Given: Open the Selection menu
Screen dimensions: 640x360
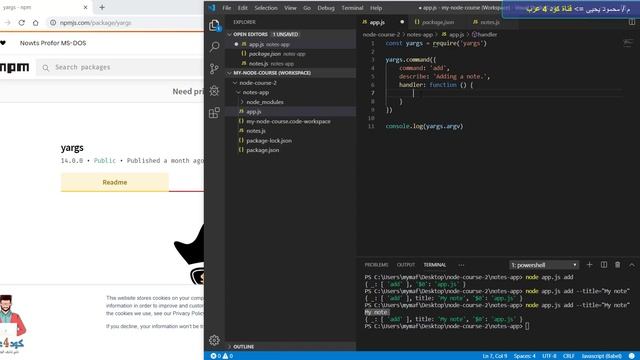Looking at the screenshot, I should [266, 8].
